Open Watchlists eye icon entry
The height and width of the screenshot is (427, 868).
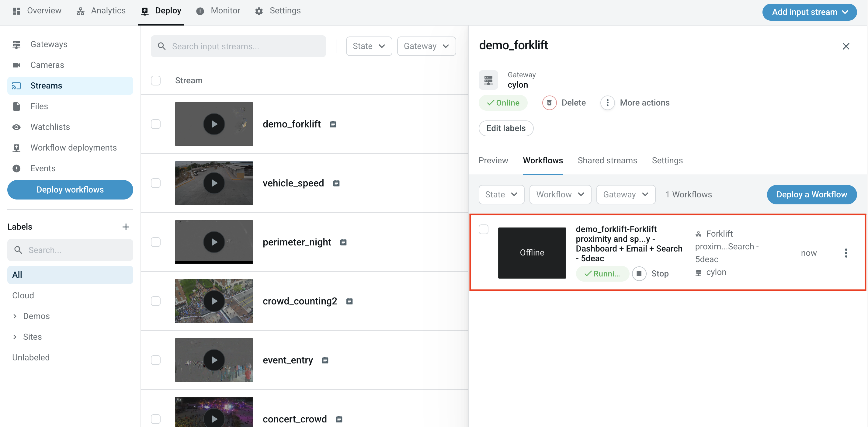coord(70,127)
